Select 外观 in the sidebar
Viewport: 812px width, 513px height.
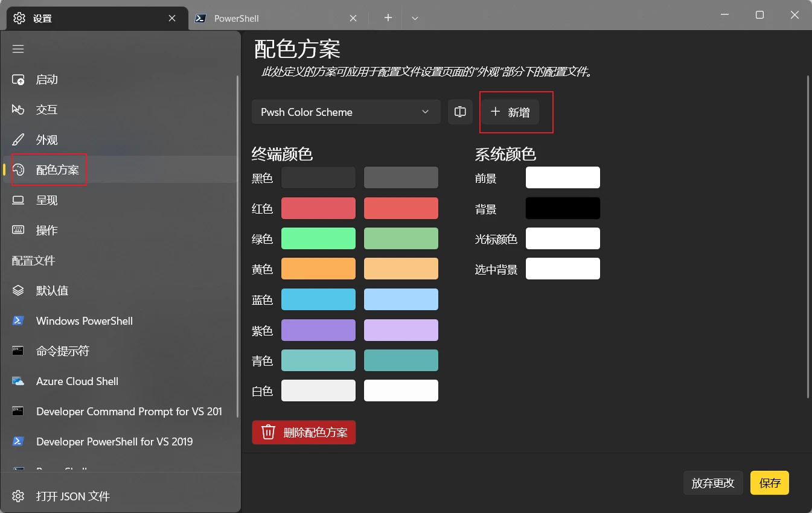120,140
